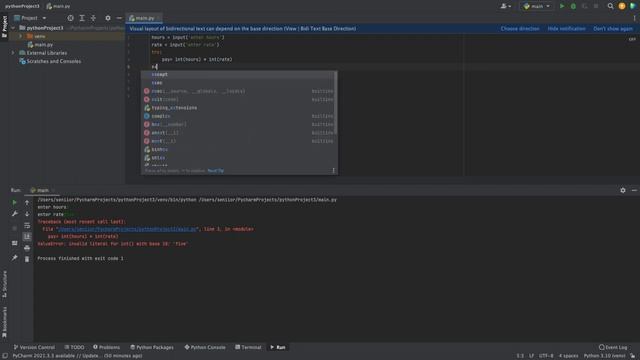
Task: Run the main configuration with green arrow
Action: (x=562, y=6)
